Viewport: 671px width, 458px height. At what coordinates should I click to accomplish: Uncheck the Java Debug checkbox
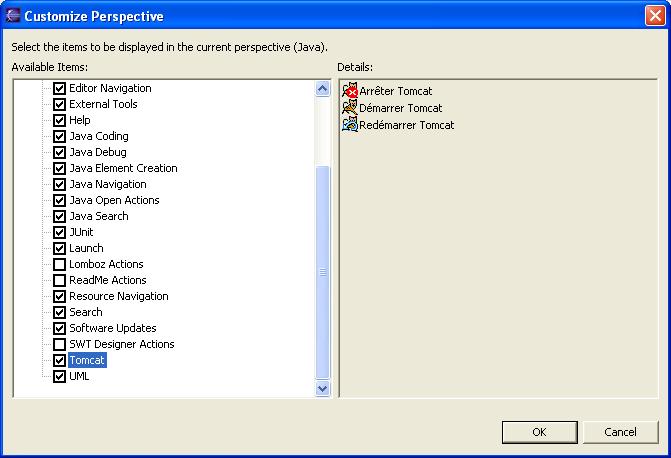[59, 152]
